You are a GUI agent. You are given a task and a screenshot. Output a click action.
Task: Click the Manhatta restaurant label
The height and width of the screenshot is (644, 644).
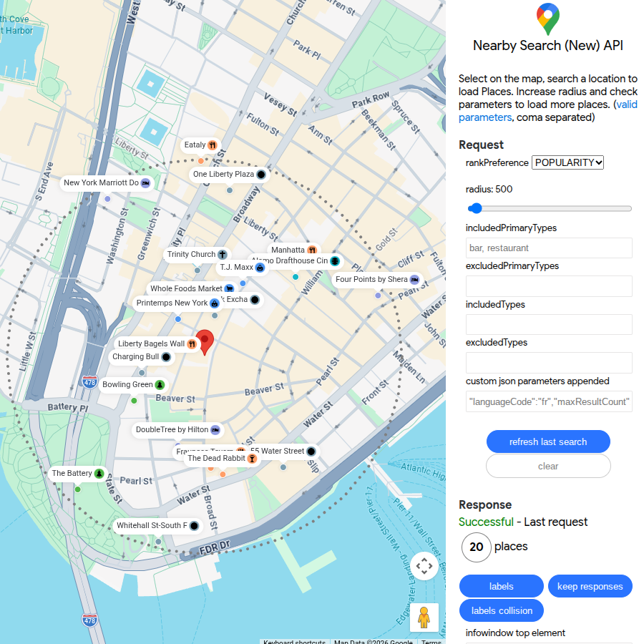(293, 250)
